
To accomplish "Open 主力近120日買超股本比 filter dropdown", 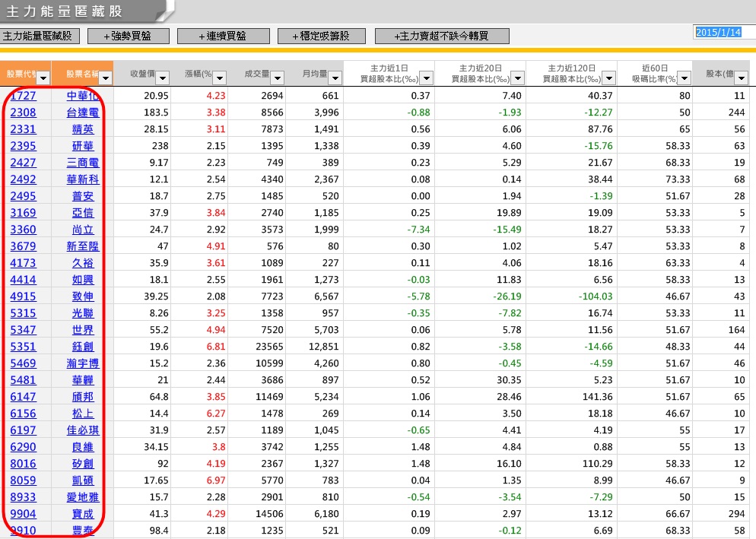I will pos(609,78).
